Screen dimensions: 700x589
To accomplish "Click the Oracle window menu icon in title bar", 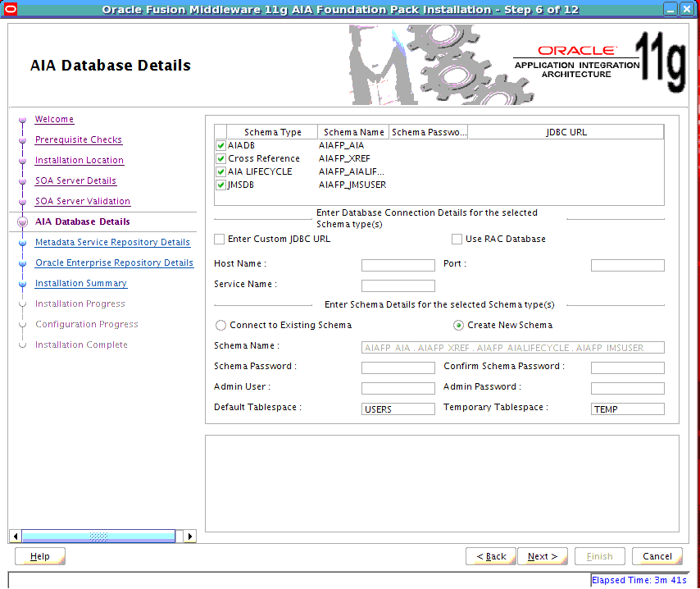I will click(x=11, y=9).
